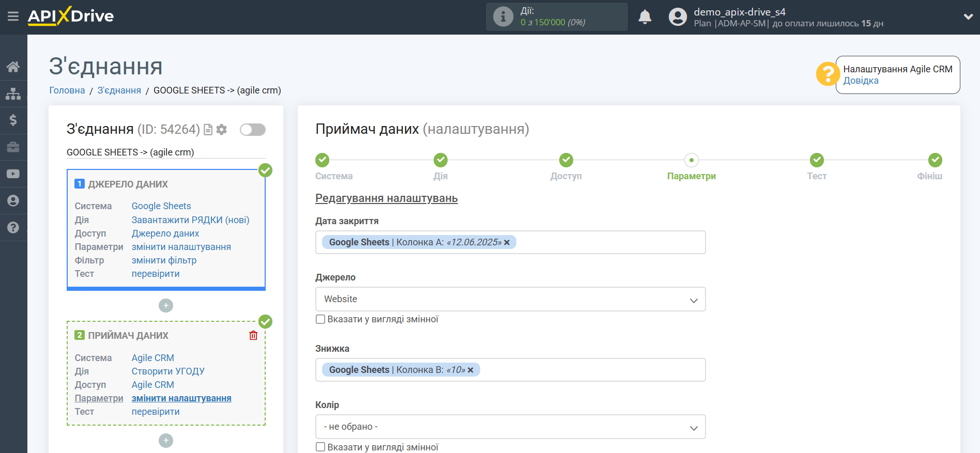980x453 pixels.
Task: Open the Колір dropdown
Action: coord(511,427)
